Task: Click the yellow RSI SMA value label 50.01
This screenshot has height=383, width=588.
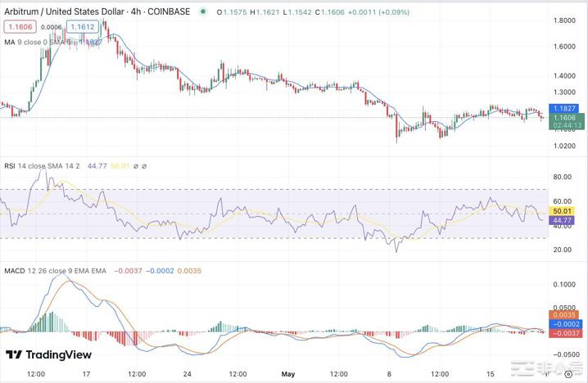Action: pos(562,211)
